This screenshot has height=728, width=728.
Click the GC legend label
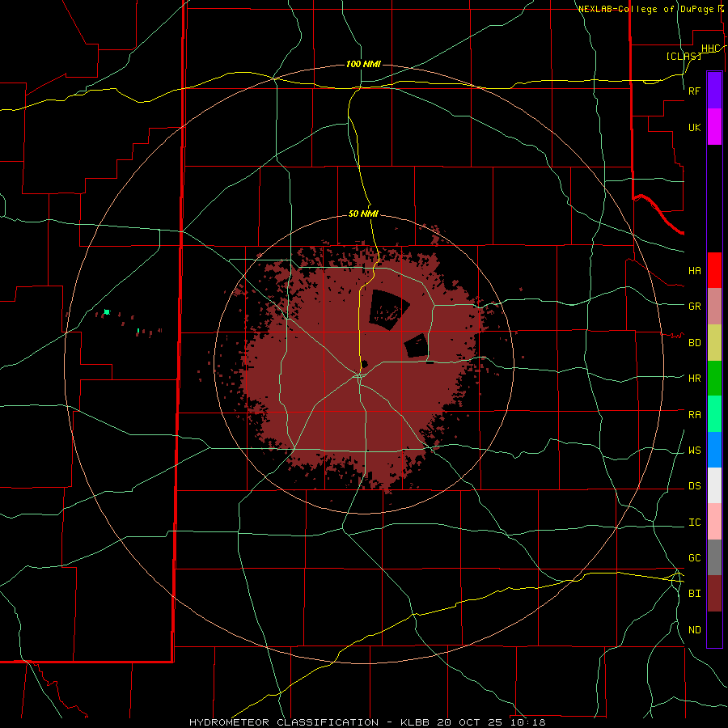(x=694, y=558)
